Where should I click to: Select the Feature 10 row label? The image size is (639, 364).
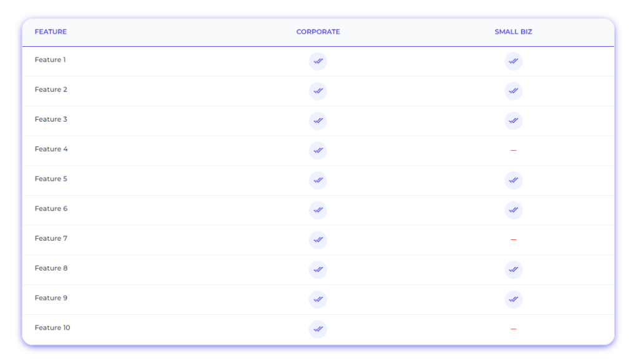pos(52,328)
